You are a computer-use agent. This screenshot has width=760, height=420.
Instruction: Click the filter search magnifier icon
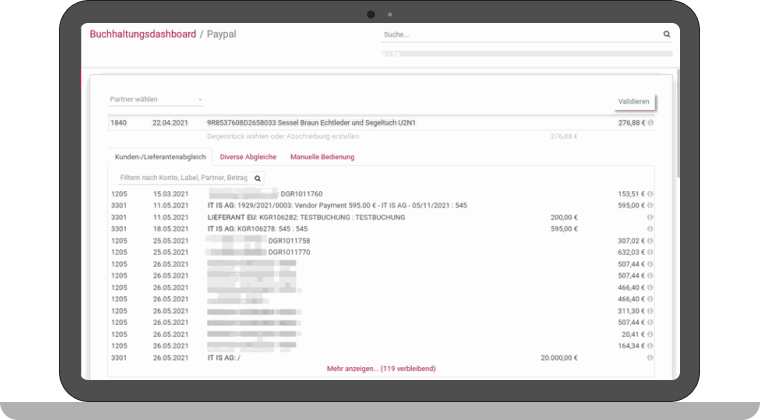click(x=257, y=178)
